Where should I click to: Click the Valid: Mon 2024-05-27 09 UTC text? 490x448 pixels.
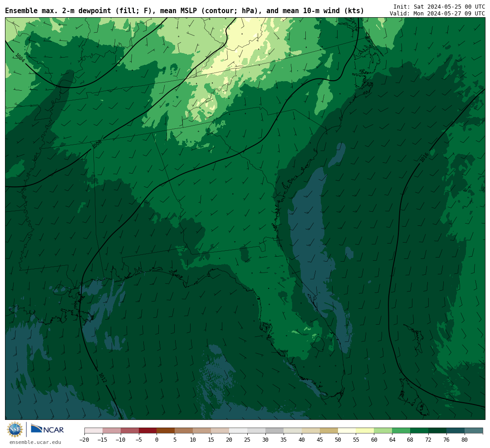pyautogui.click(x=437, y=14)
